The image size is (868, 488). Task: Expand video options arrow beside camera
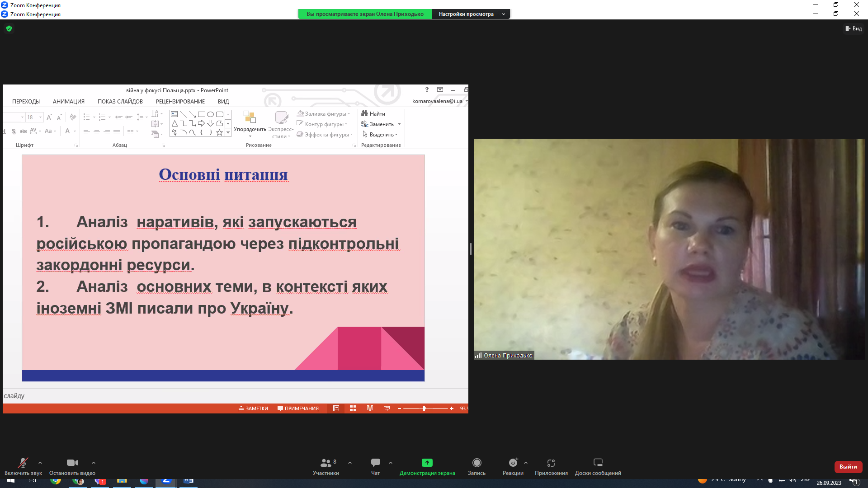click(x=94, y=463)
